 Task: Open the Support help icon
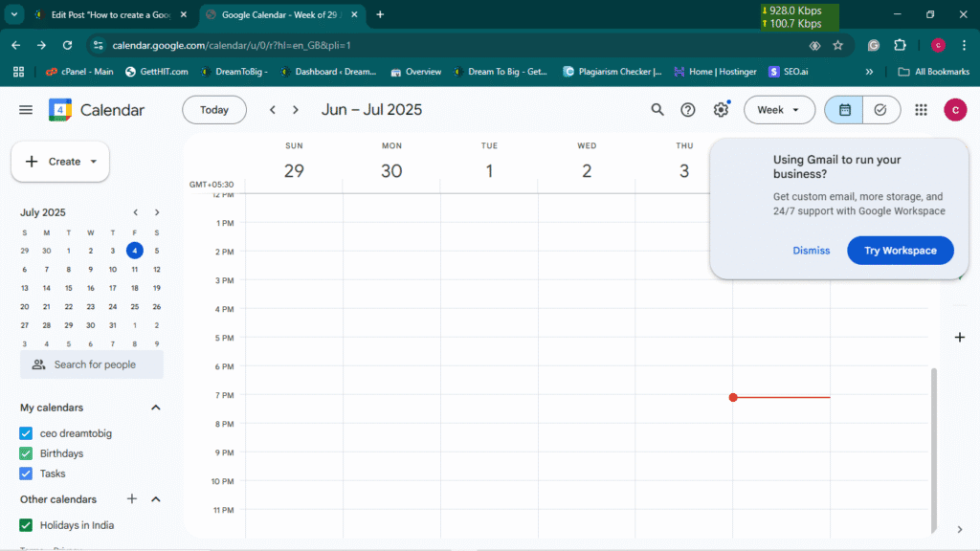tap(688, 110)
